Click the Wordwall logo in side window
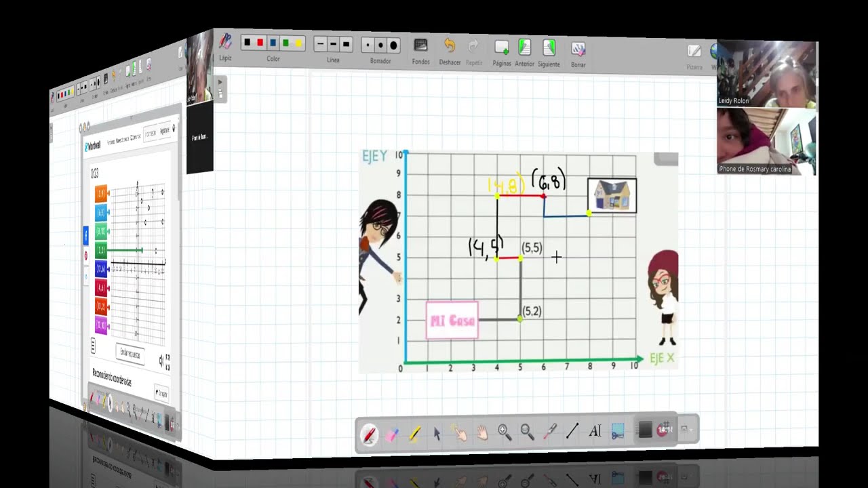The width and height of the screenshot is (868, 488). point(93,146)
